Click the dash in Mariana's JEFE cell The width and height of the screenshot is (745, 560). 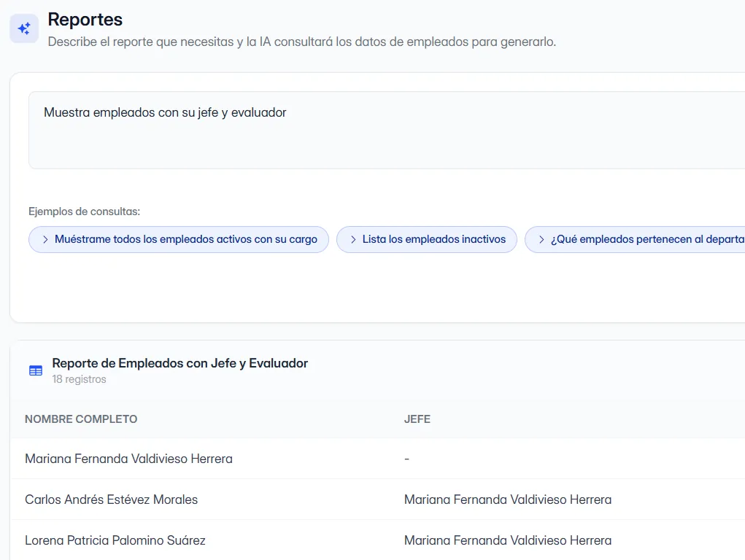point(406,459)
